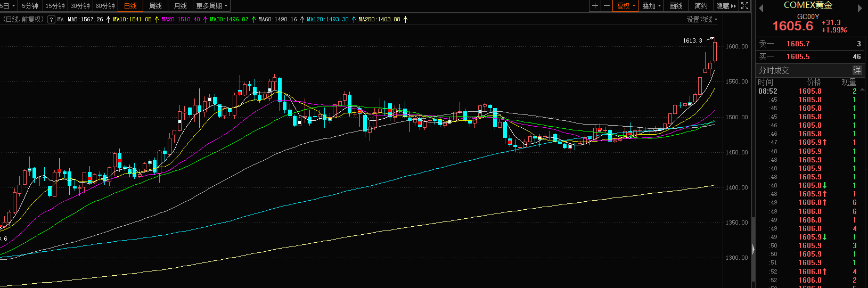Click the 分时成交 section header
This screenshot has width=868, height=288.
[x=774, y=70]
